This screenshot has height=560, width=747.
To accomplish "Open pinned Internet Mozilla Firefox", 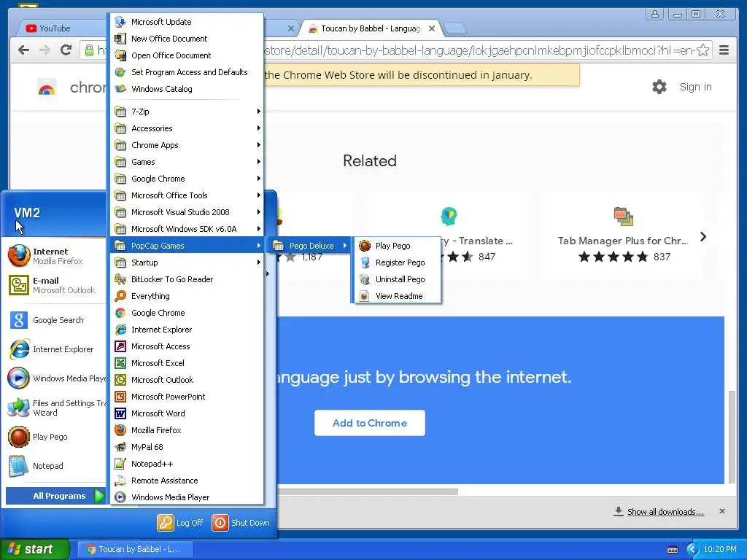I will pos(55,256).
